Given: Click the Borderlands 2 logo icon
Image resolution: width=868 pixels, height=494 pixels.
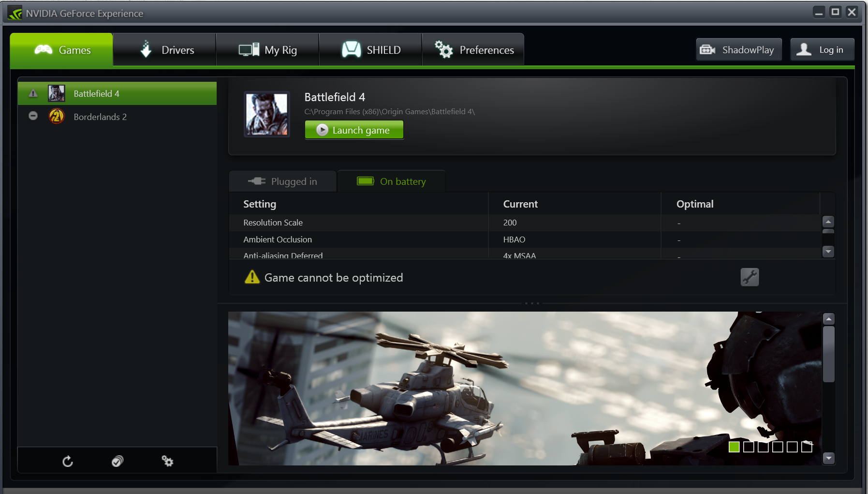Looking at the screenshot, I should (57, 117).
